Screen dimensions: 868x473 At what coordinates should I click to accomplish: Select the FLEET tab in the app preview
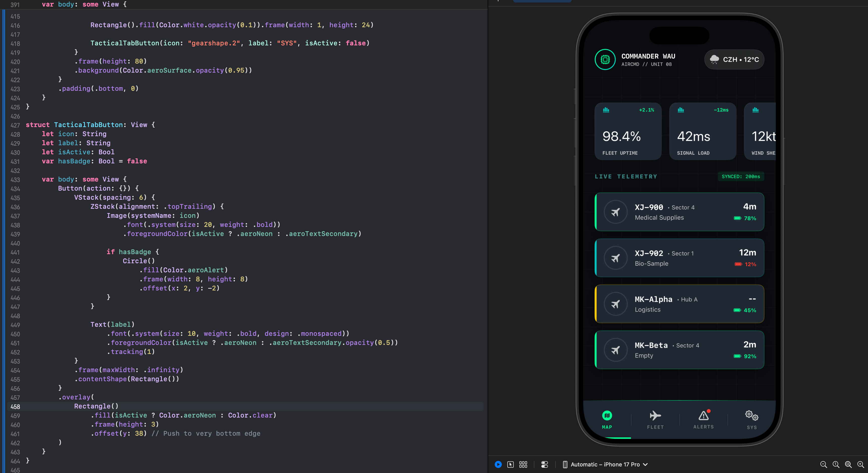[x=655, y=420]
